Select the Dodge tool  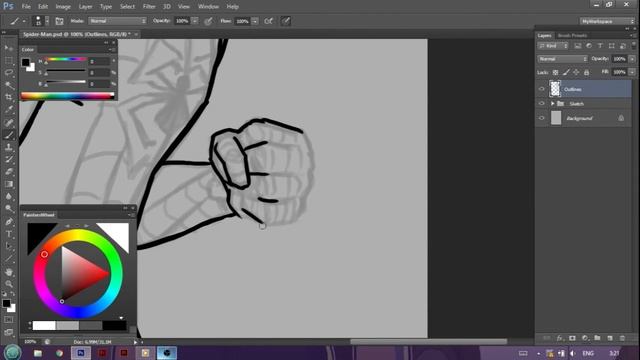tap(9, 209)
